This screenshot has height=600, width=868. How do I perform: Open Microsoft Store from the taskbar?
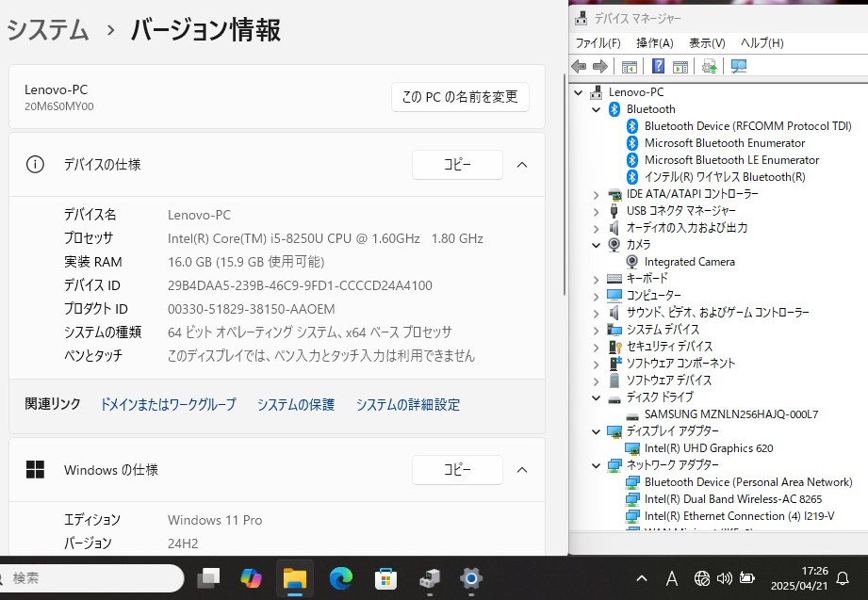coord(385,578)
